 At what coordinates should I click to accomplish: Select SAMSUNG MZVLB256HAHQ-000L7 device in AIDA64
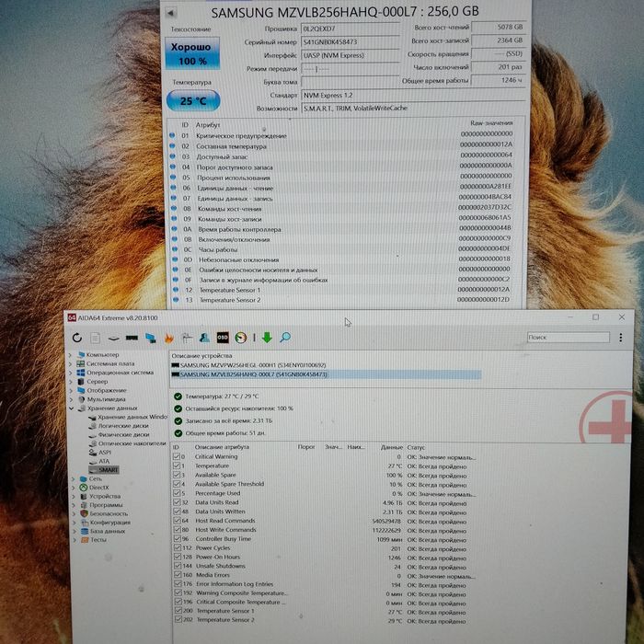[x=326, y=374]
